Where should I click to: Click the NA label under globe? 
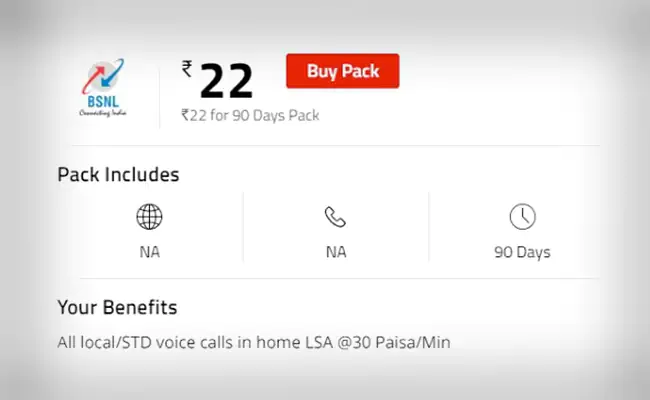(x=150, y=252)
